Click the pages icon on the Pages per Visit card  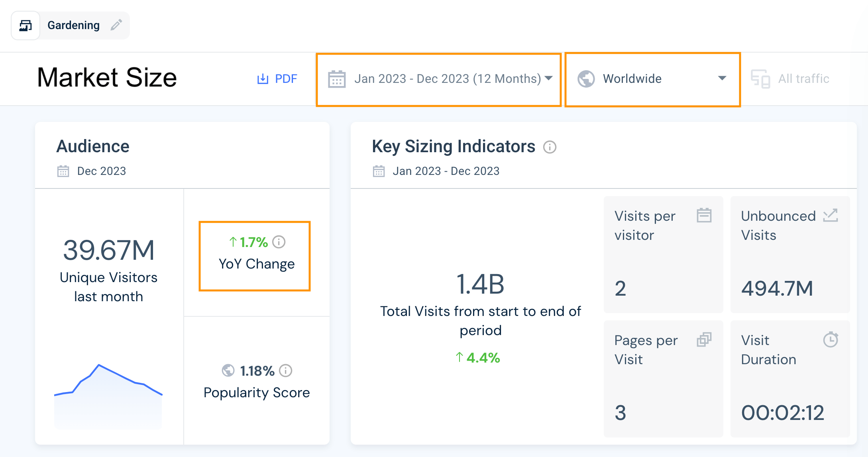click(x=704, y=340)
